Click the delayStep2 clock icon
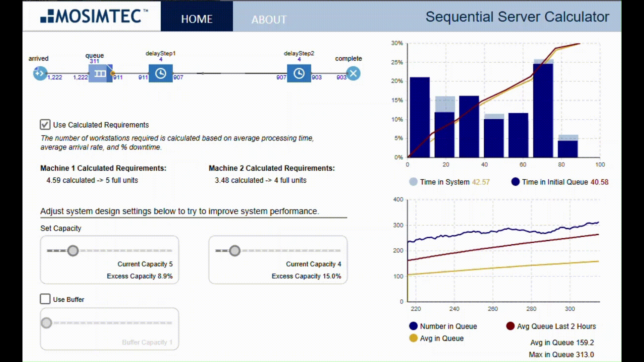The image size is (644, 362). pos(299,73)
